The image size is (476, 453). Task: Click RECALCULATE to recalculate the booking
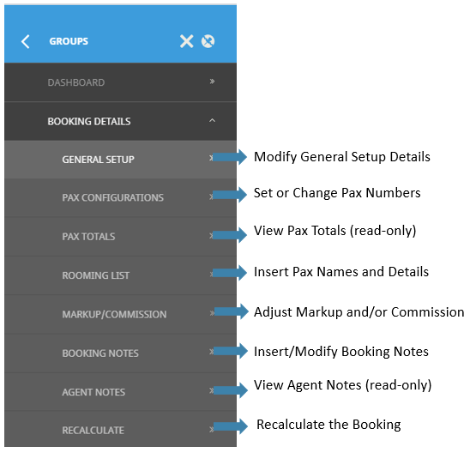click(121, 429)
